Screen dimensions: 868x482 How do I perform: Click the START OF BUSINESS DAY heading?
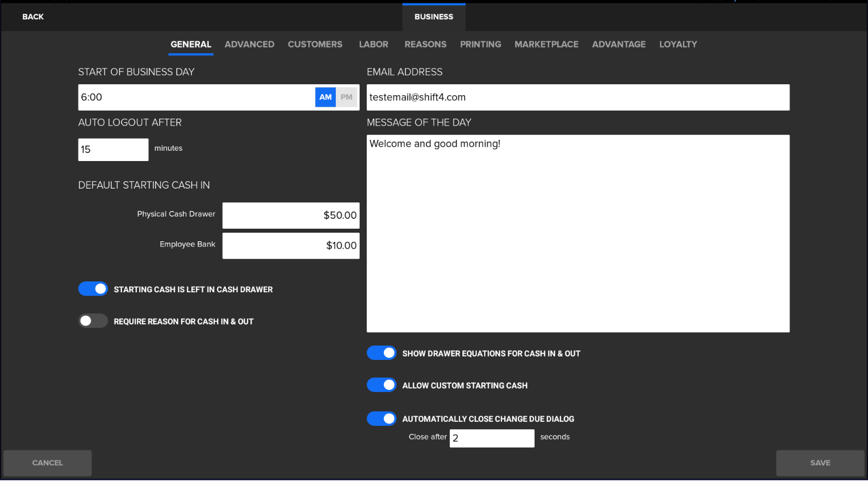click(136, 72)
